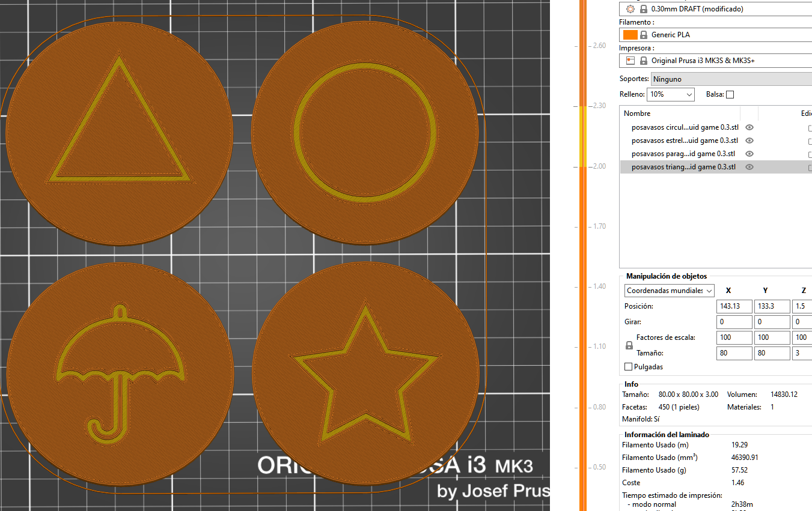Click the Tamaño Y field showing 80

click(772, 353)
